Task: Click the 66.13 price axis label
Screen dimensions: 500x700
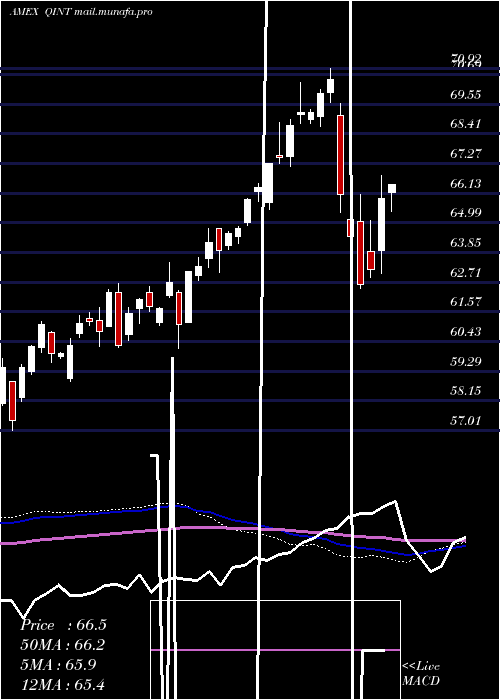Action: pyautogui.click(x=466, y=183)
